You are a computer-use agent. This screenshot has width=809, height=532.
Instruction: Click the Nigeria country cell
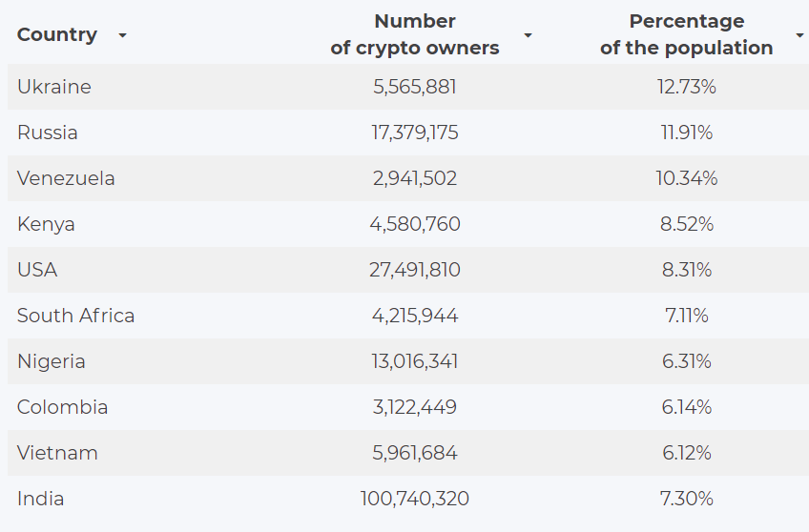(52, 361)
